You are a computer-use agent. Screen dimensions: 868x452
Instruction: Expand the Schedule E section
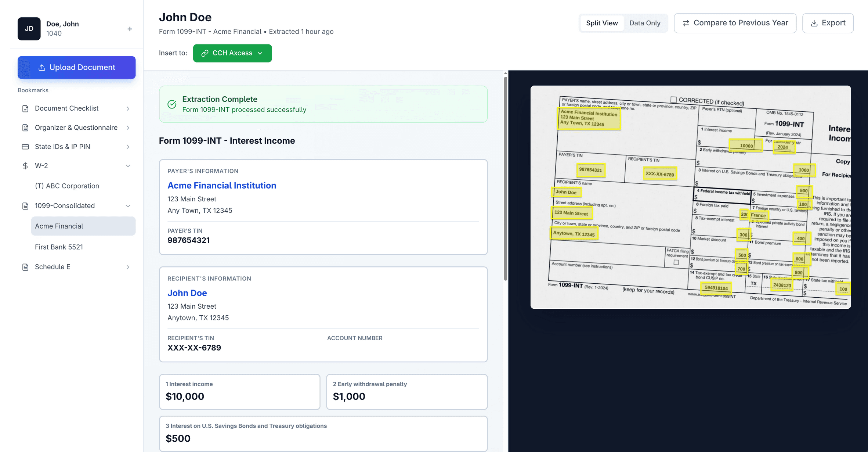pyautogui.click(x=128, y=267)
